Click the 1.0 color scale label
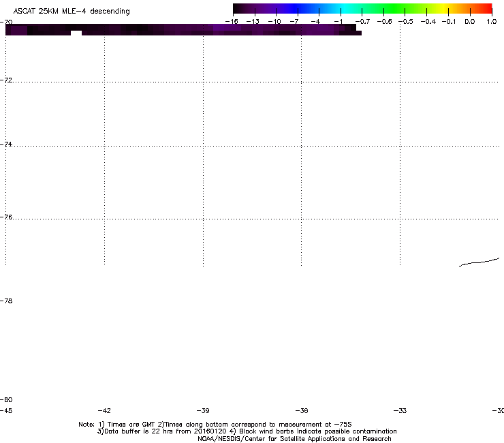504x443 pixels. click(492, 22)
